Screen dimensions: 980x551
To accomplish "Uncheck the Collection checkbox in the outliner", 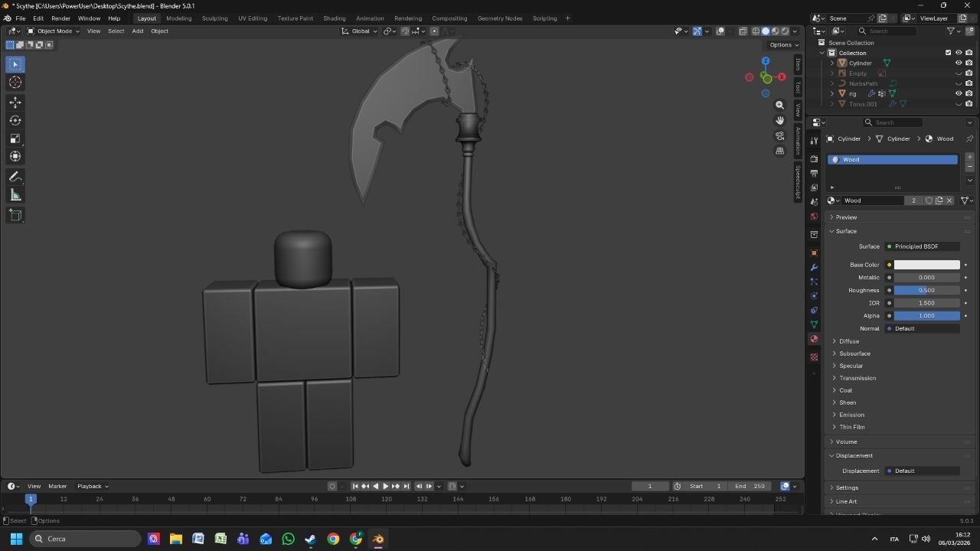I will [x=947, y=52].
